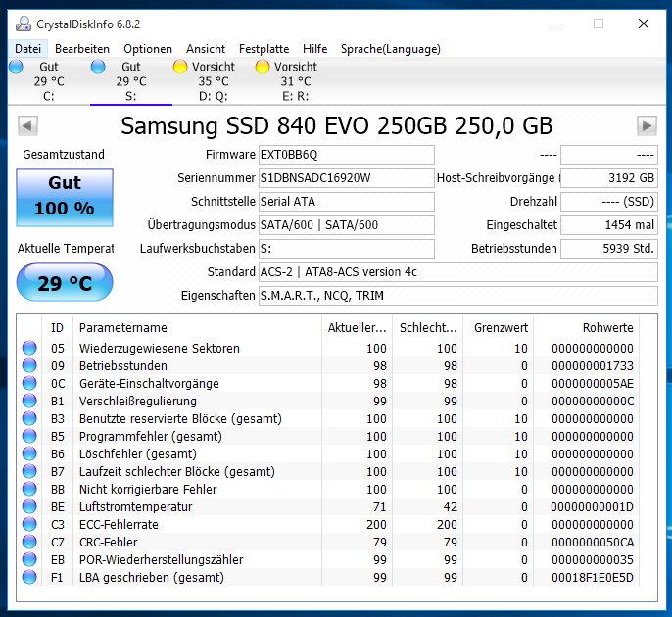Click the Rohwerte column header
This screenshot has height=617, width=672.
(x=586, y=328)
